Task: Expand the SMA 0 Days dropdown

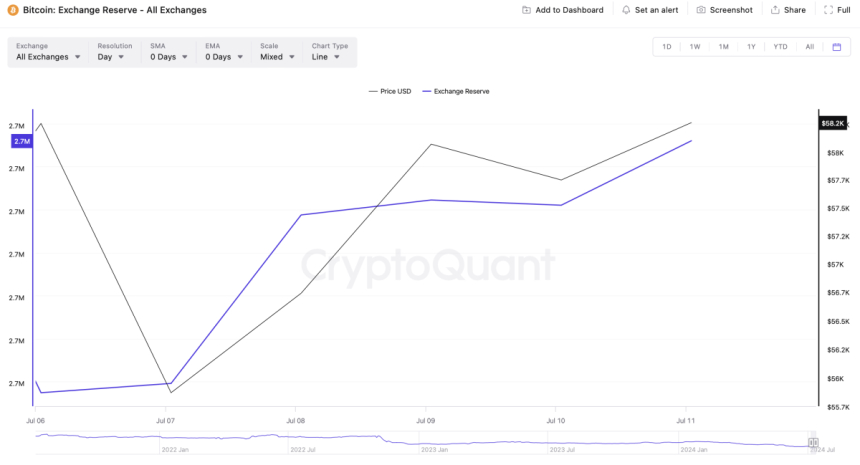Action: click(x=168, y=57)
